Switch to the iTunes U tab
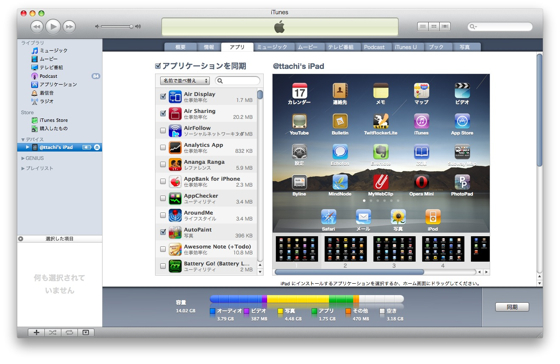560x364 pixels. pos(406,47)
